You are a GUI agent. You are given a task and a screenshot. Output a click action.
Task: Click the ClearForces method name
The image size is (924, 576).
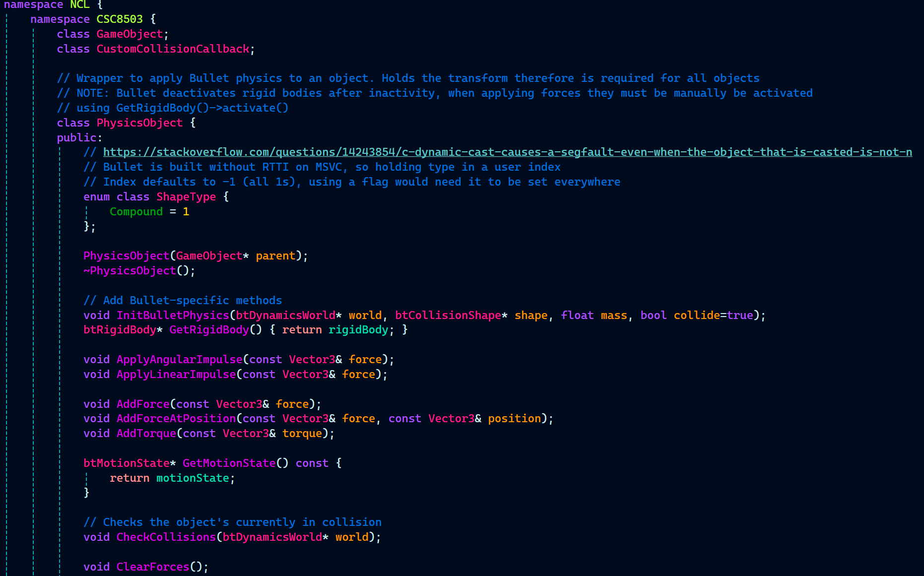[x=153, y=567]
